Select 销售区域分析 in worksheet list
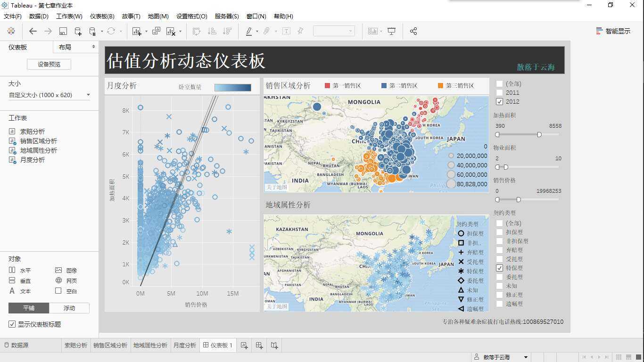644x362 pixels. (x=39, y=141)
